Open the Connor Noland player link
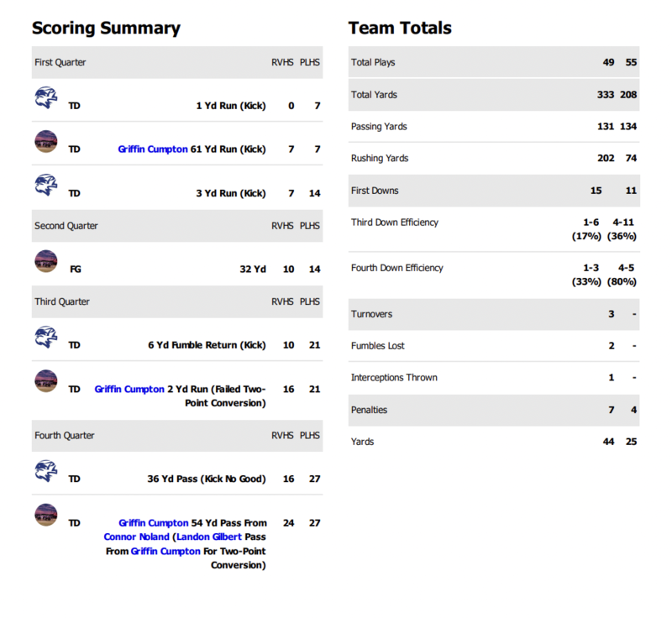The width and height of the screenshot is (672, 618). [136, 537]
